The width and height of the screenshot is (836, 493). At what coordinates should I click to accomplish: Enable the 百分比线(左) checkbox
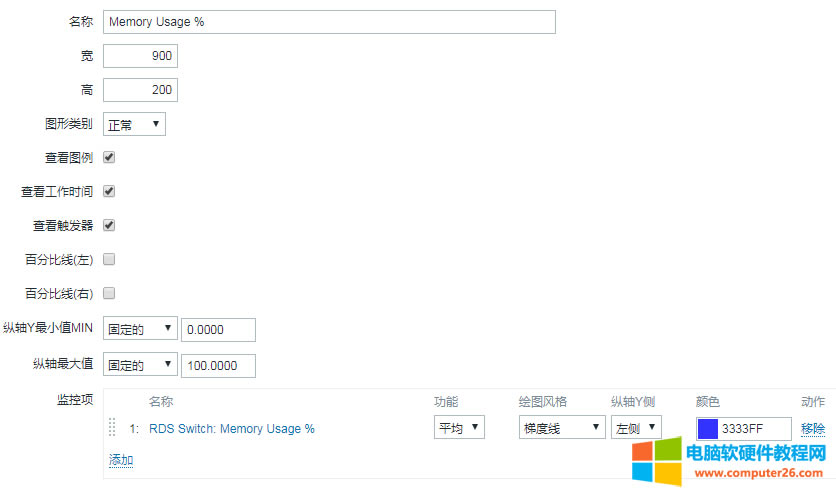pyautogui.click(x=110, y=259)
